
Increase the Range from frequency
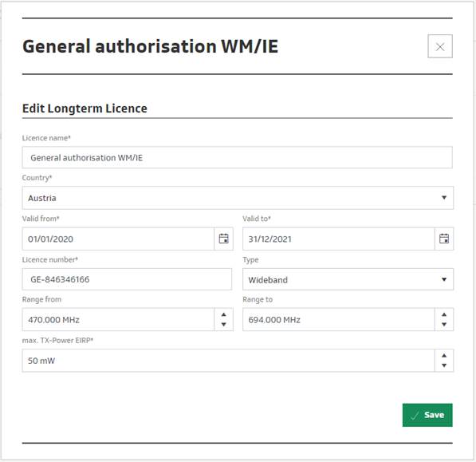click(224, 314)
